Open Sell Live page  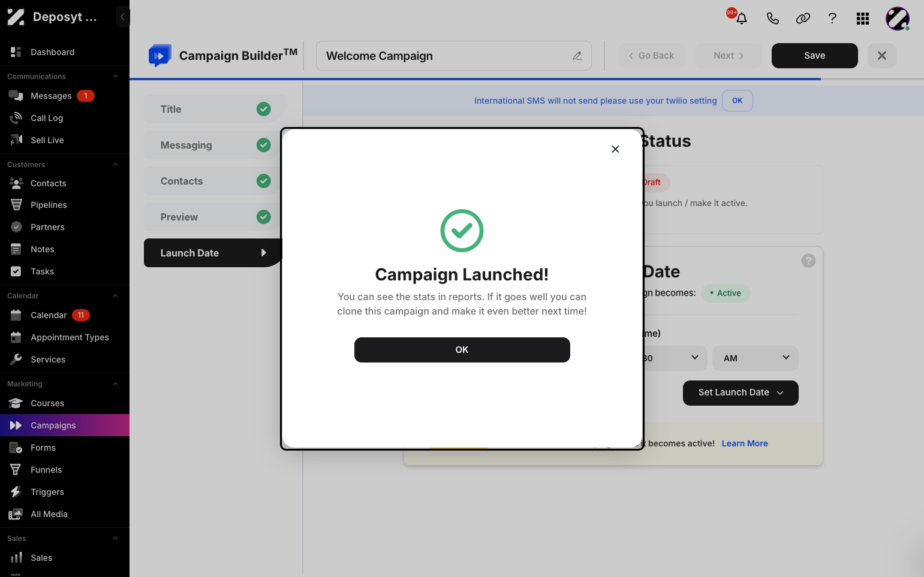pos(65,140)
